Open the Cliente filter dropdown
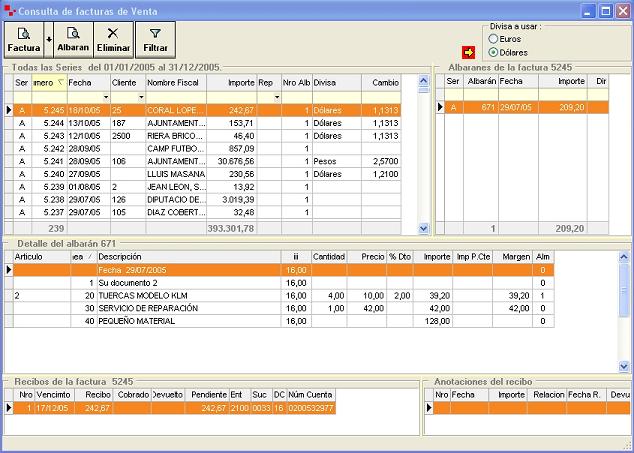 pos(141,97)
